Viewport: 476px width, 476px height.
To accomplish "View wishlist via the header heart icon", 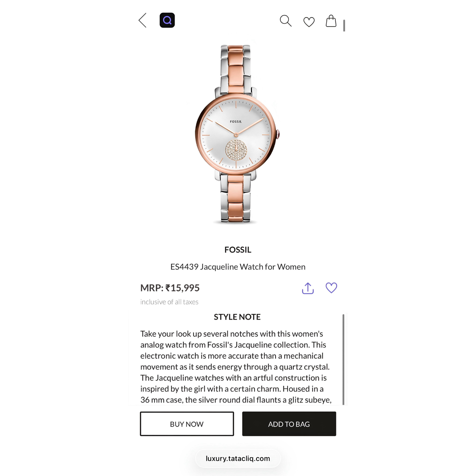I will point(309,22).
